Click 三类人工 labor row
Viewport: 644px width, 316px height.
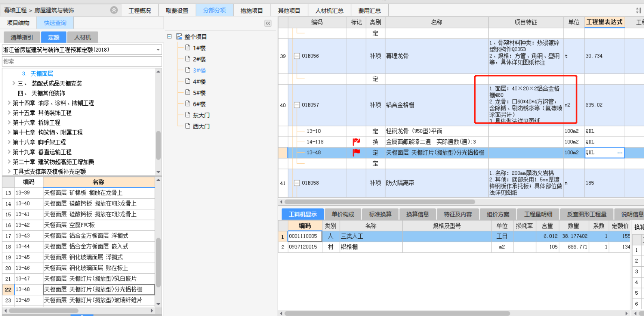pyautogui.click(x=454, y=236)
